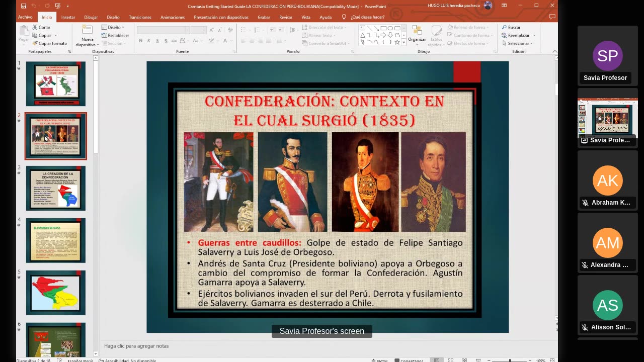The width and height of the screenshot is (644, 362).
Task: Open Notas pane from status bar
Action: pos(379,360)
